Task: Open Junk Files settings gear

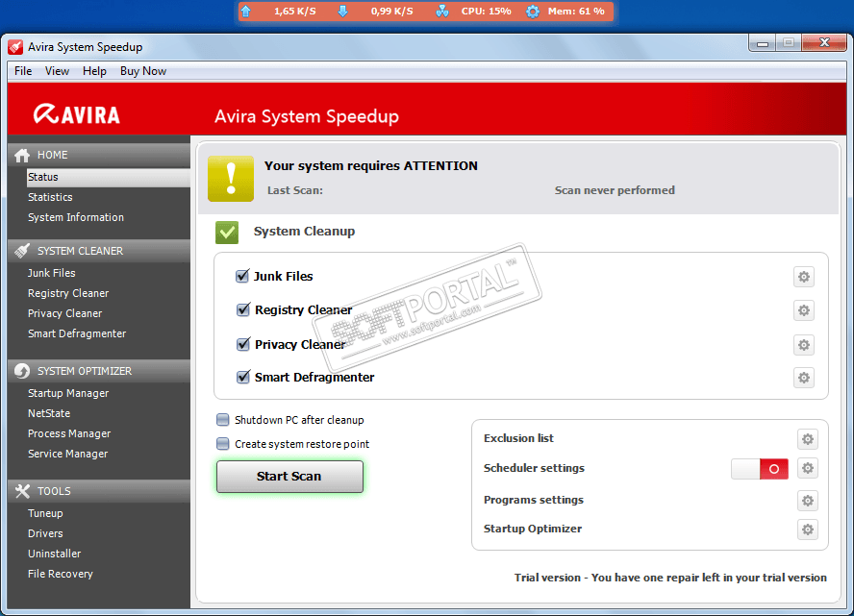Action: 803,277
